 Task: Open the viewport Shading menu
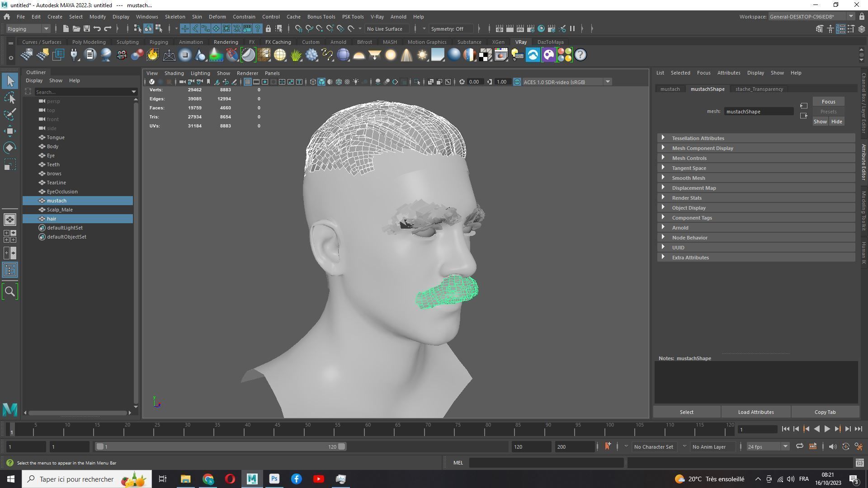[x=174, y=73]
